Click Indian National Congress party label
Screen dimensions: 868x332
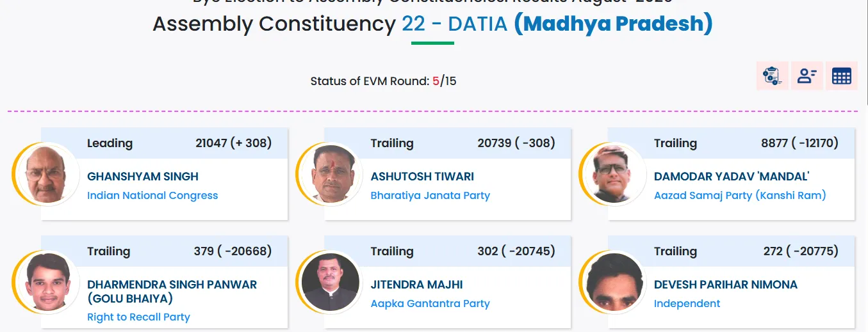point(152,196)
